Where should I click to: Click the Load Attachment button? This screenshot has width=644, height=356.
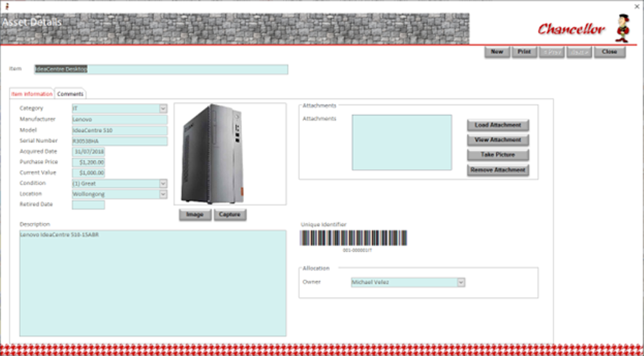pyautogui.click(x=498, y=125)
